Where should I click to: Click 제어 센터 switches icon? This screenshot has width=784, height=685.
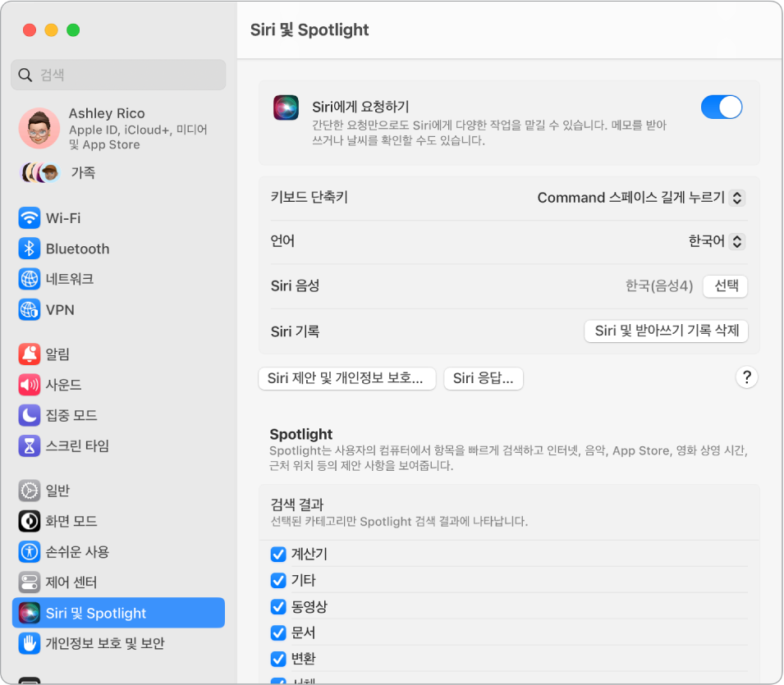tap(29, 582)
